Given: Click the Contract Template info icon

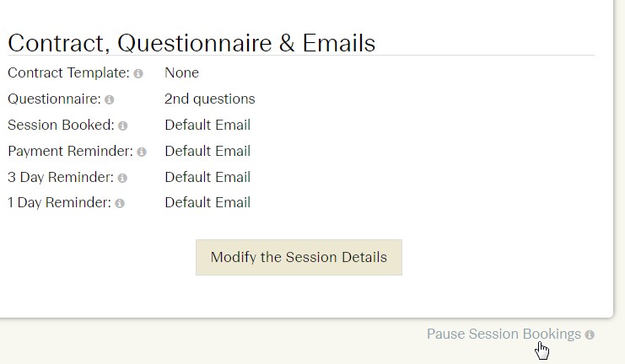Looking at the screenshot, I should tap(138, 73).
